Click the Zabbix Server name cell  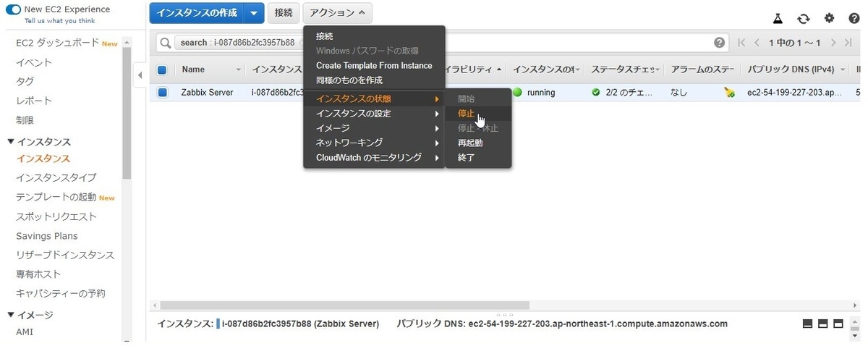coord(207,93)
